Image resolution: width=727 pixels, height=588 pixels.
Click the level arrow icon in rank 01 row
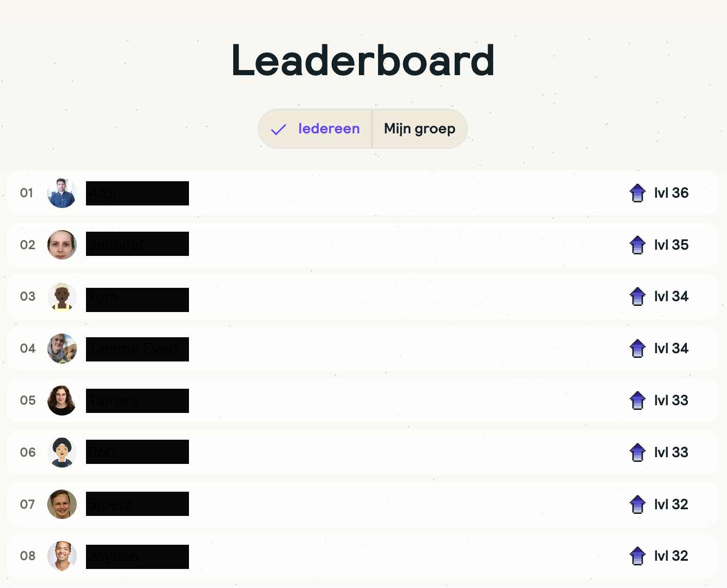pyautogui.click(x=637, y=193)
